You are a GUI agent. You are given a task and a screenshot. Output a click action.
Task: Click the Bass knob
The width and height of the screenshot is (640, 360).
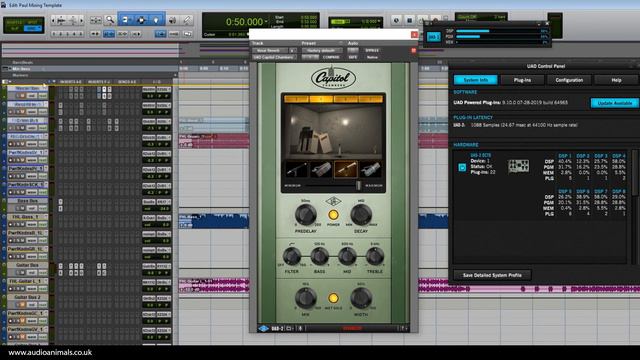[320, 256]
